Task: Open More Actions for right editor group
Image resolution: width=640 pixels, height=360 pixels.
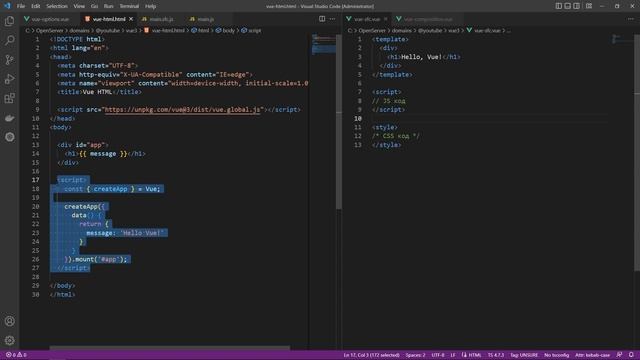Action: pyautogui.click(x=631, y=19)
